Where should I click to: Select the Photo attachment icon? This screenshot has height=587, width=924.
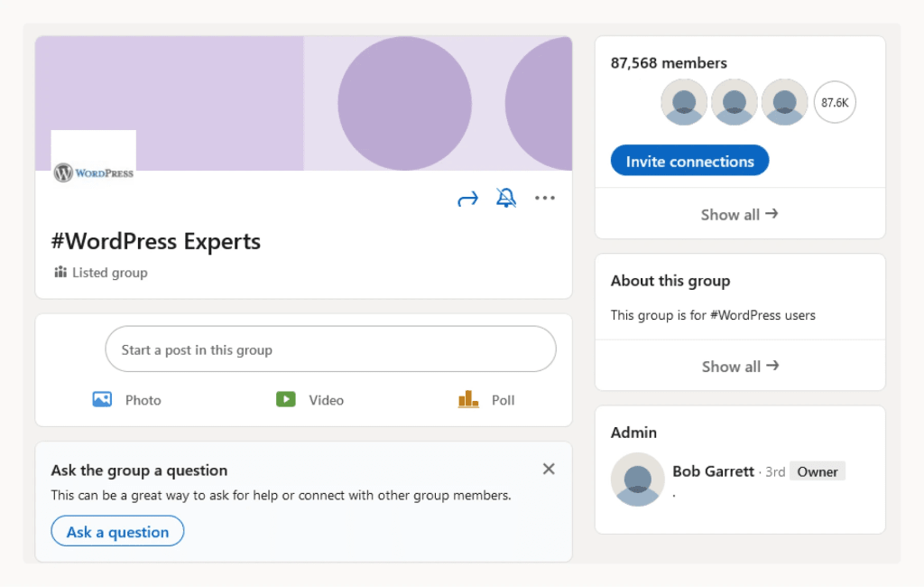tap(102, 399)
